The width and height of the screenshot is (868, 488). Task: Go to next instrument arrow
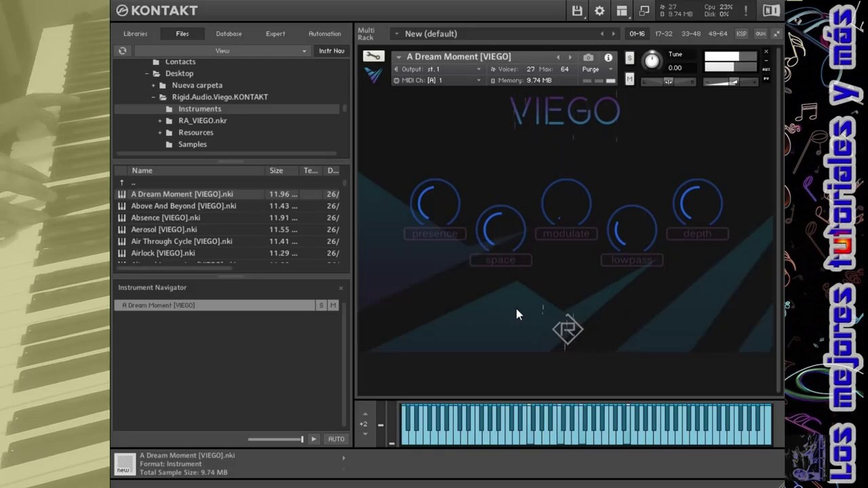pyautogui.click(x=570, y=58)
